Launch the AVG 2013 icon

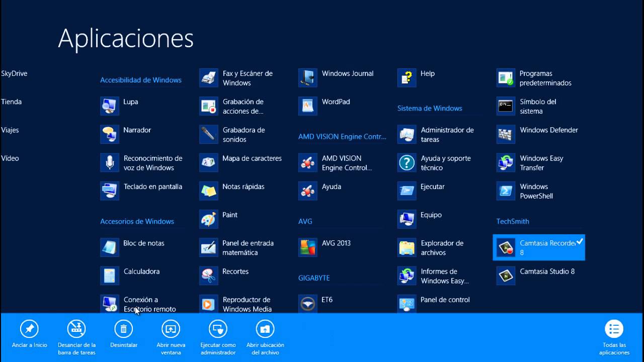308,247
